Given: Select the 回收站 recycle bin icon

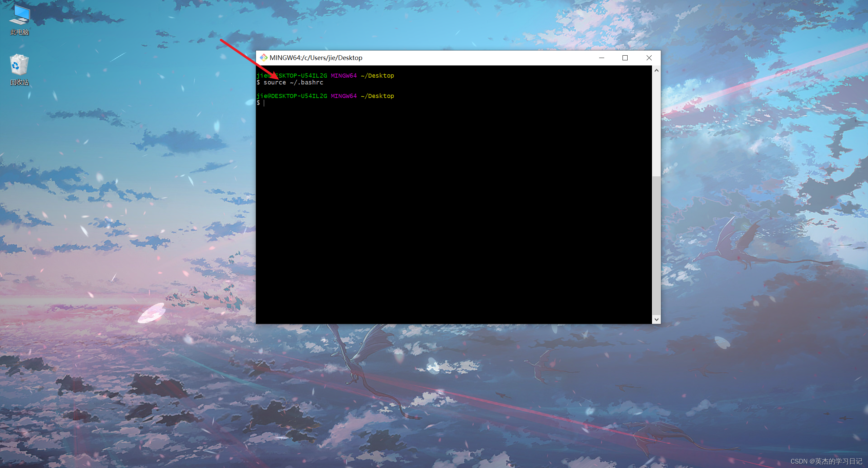Looking at the screenshot, I should [19, 70].
